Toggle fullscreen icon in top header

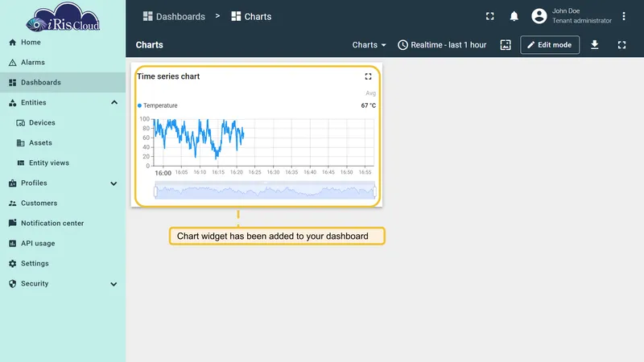click(x=489, y=16)
